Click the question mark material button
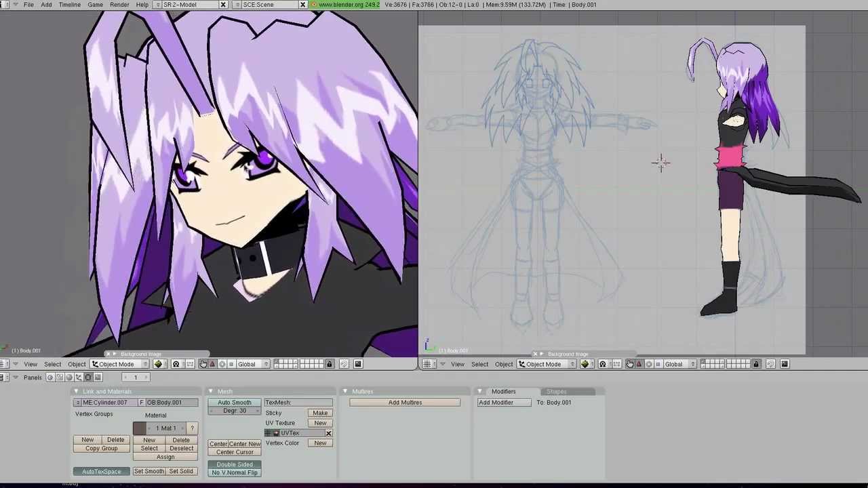The image size is (868, 488). tap(192, 428)
